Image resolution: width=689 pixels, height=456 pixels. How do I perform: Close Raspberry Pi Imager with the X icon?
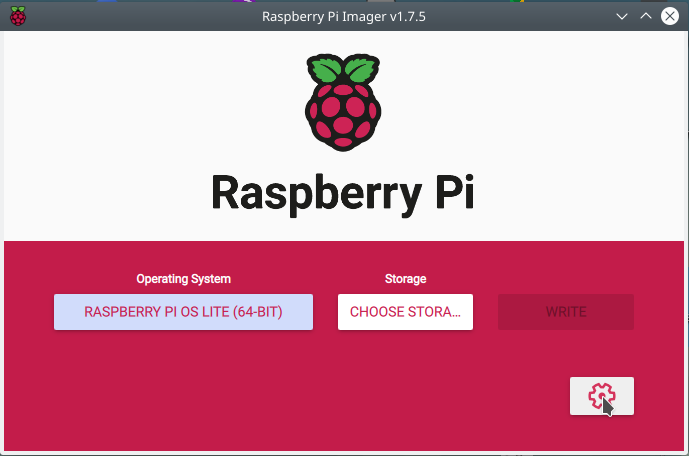(670, 16)
